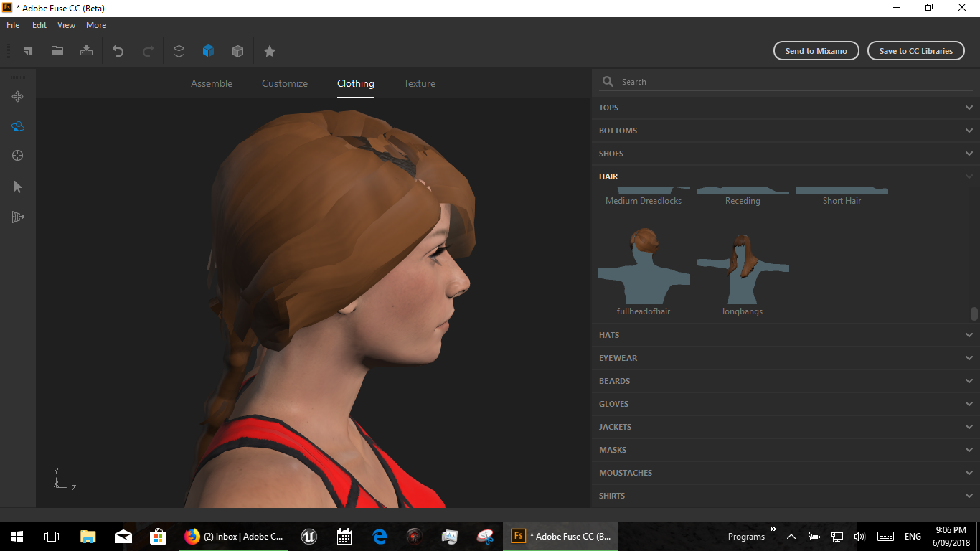Open Task View on the taskbar
This screenshot has height=551, width=980.
coord(52,537)
